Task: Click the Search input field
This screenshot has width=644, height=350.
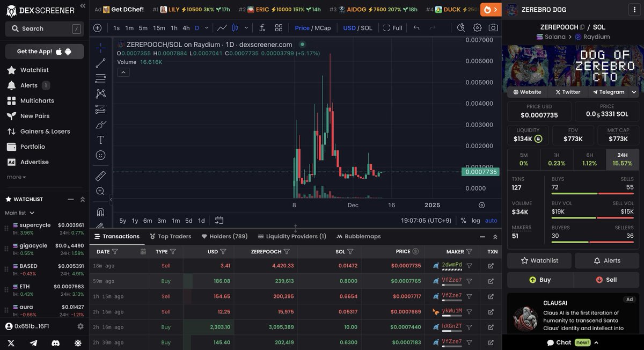Action: pos(45,28)
